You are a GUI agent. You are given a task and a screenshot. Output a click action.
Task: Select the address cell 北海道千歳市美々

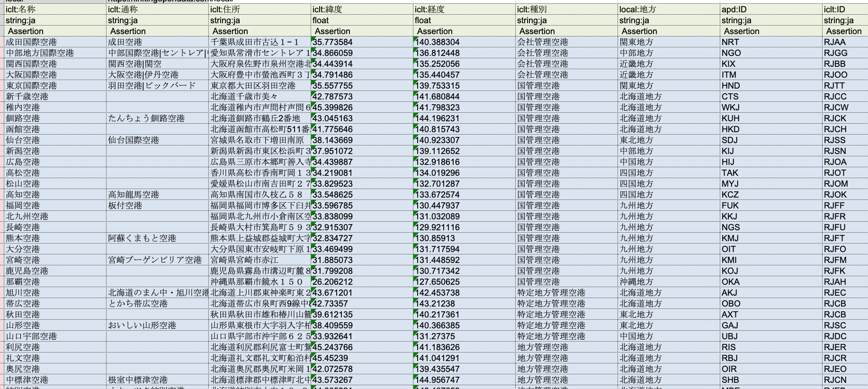(260, 97)
